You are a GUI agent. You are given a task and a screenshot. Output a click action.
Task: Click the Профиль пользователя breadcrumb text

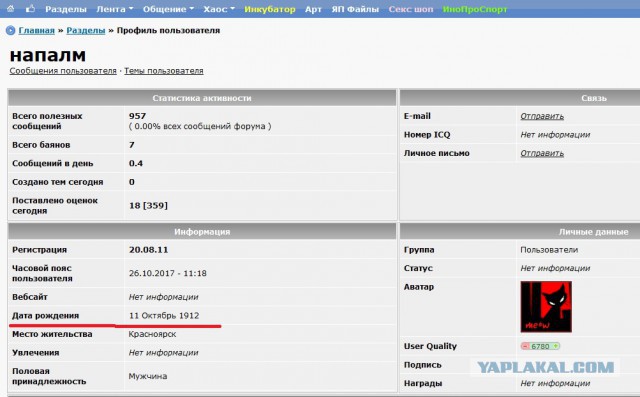[x=168, y=31]
